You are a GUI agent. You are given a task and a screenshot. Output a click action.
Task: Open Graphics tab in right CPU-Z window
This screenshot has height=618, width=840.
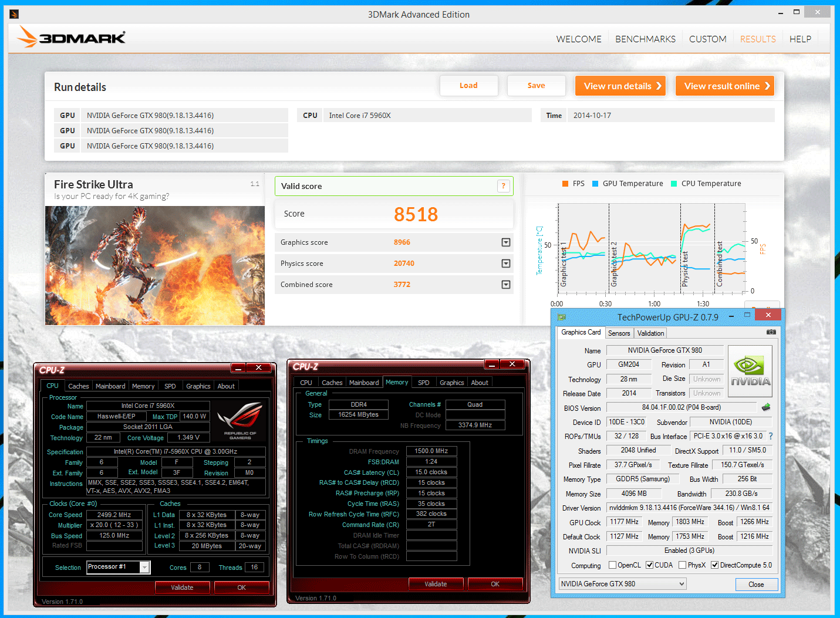click(x=452, y=383)
